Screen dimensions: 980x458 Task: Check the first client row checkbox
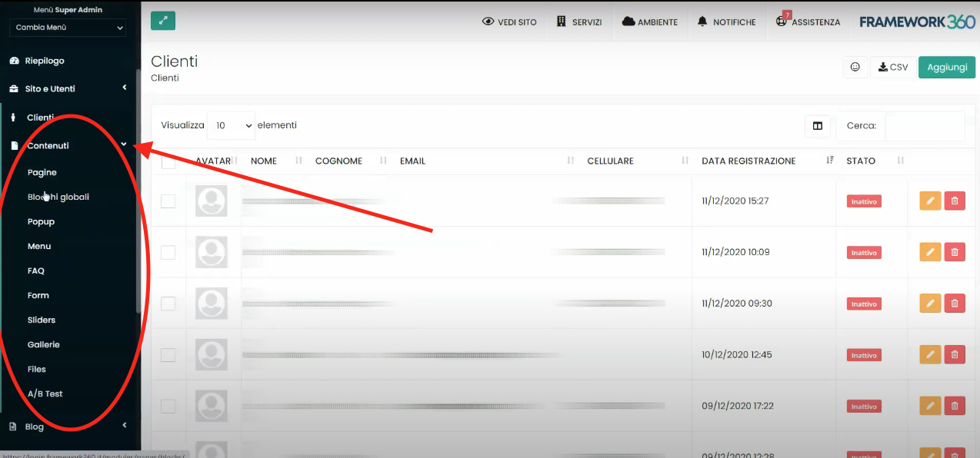(168, 201)
